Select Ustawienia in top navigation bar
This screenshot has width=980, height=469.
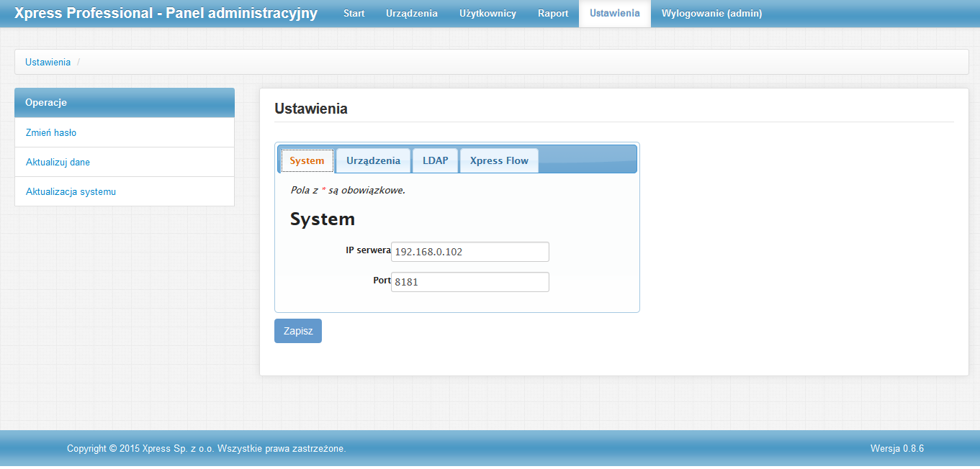[x=614, y=14]
